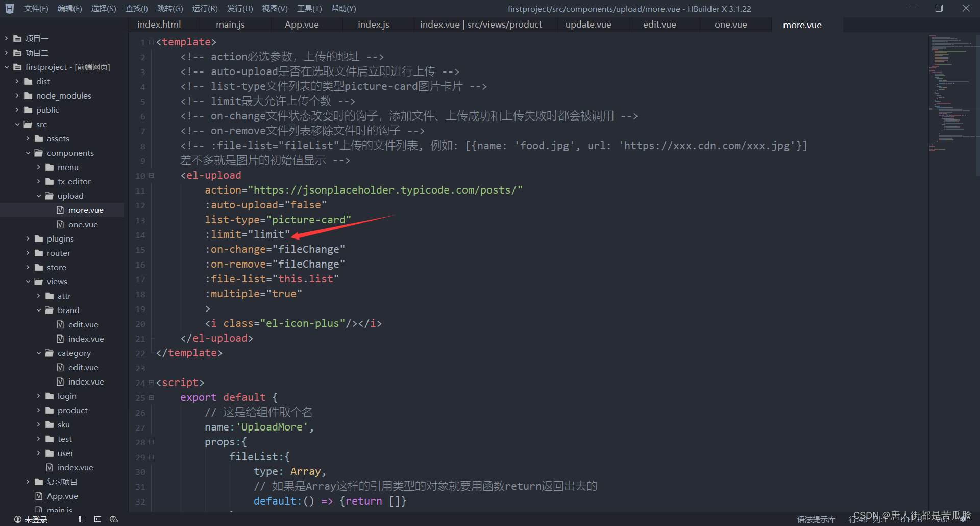
Task: Click the editor vertical scrollbar
Action: [977, 105]
